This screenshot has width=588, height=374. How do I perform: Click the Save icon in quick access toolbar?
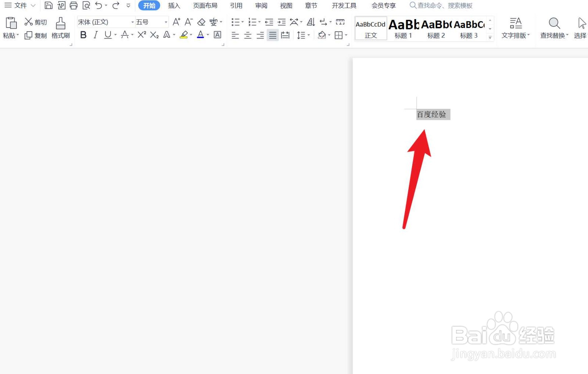tap(49, 6)
